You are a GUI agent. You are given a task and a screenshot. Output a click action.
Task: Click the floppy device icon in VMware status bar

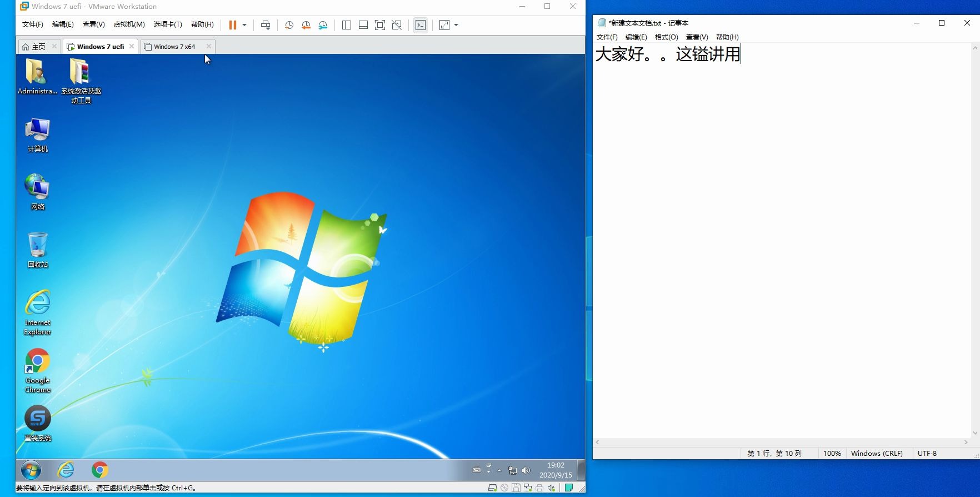coord(516,488)
